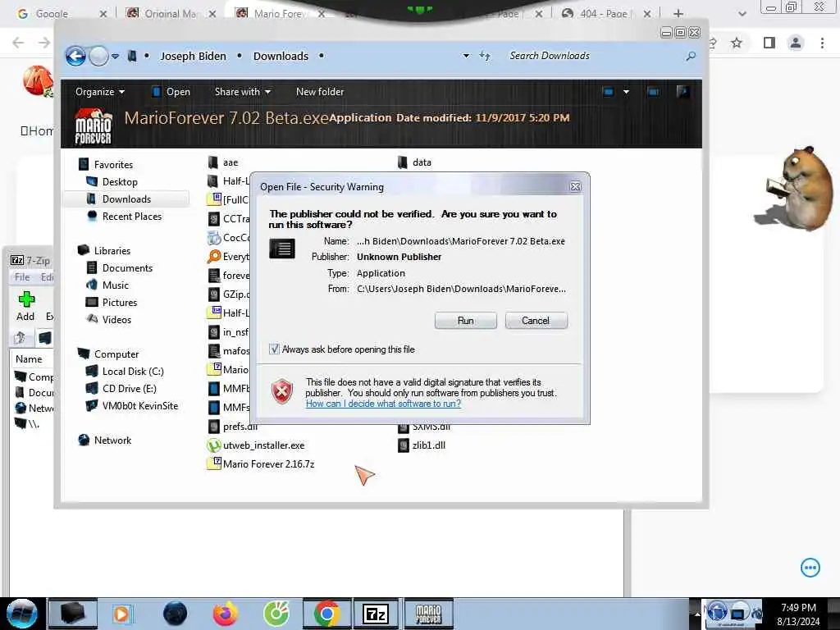The width and height of the screenshot is (840, 630).
Task: Select Local Disk (C:) in the sidebar
Action: coord(133,372)
